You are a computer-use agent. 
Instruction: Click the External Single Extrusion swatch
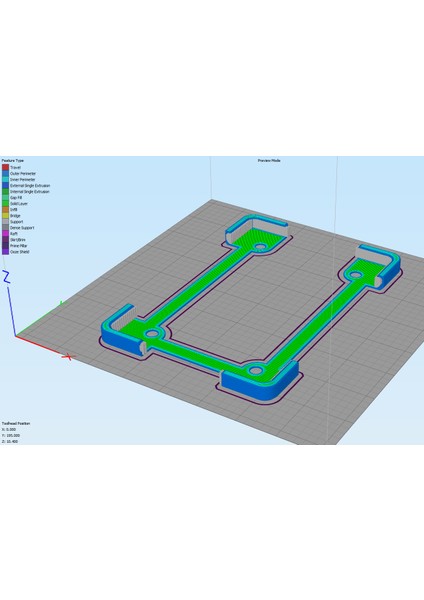coord(5,186)
